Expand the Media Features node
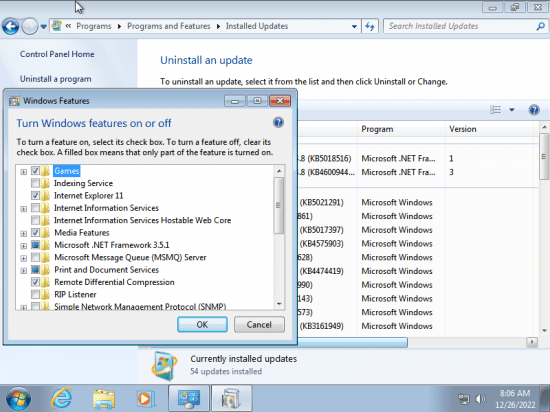This screenshot has height=412, width=550. tap(24, 233)
